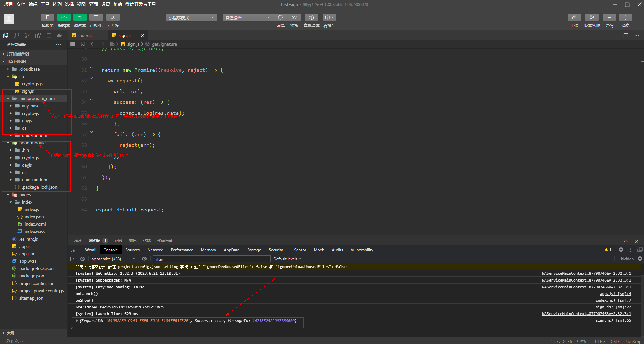The image size is (644, 344).
Task: Open the search icon in sidebar
Action: click(x=16, y=35)
